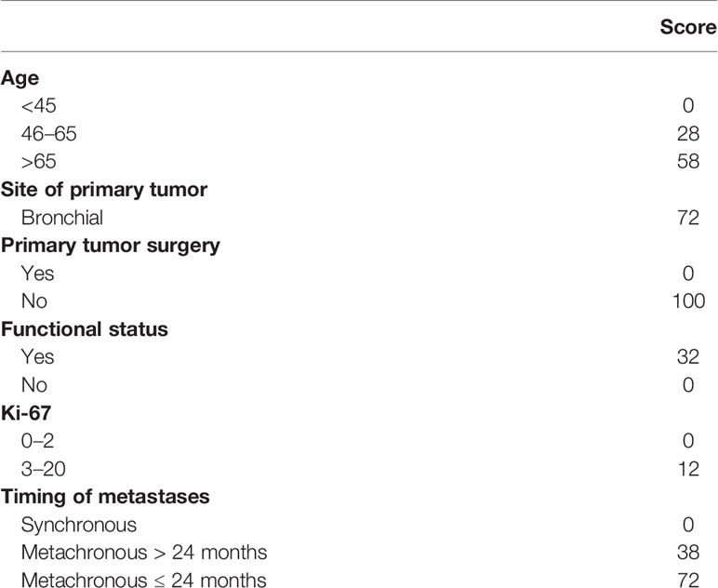Select the 46–65 age range label

(x=48, y=134)
